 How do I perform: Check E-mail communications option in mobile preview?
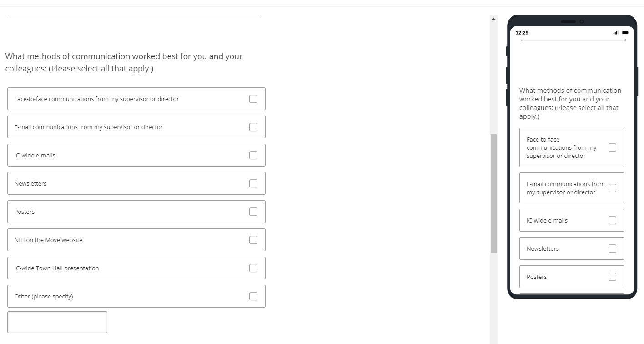click(x=612, y=188)
